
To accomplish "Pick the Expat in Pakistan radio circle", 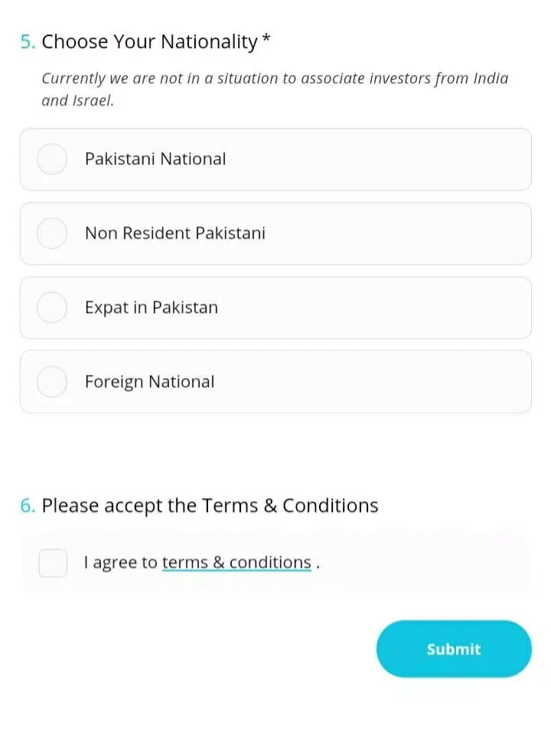I will click(52, 308).
